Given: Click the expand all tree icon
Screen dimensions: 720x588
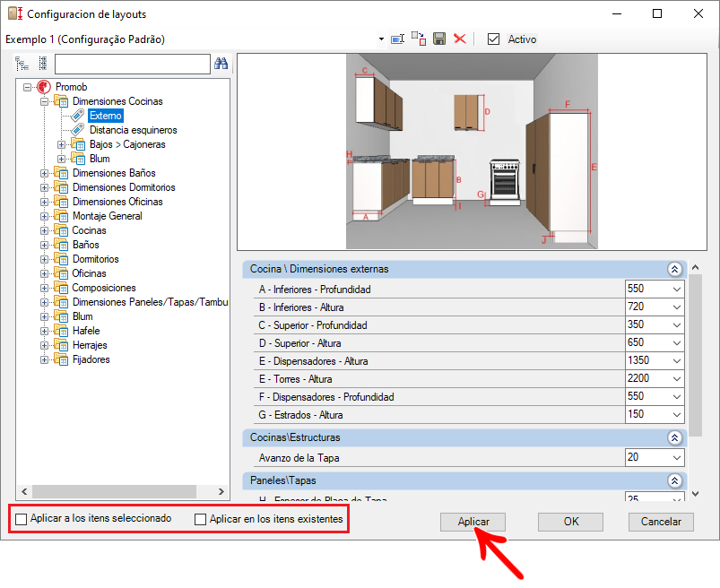Looking at the screenshot, I should [22, 64].
